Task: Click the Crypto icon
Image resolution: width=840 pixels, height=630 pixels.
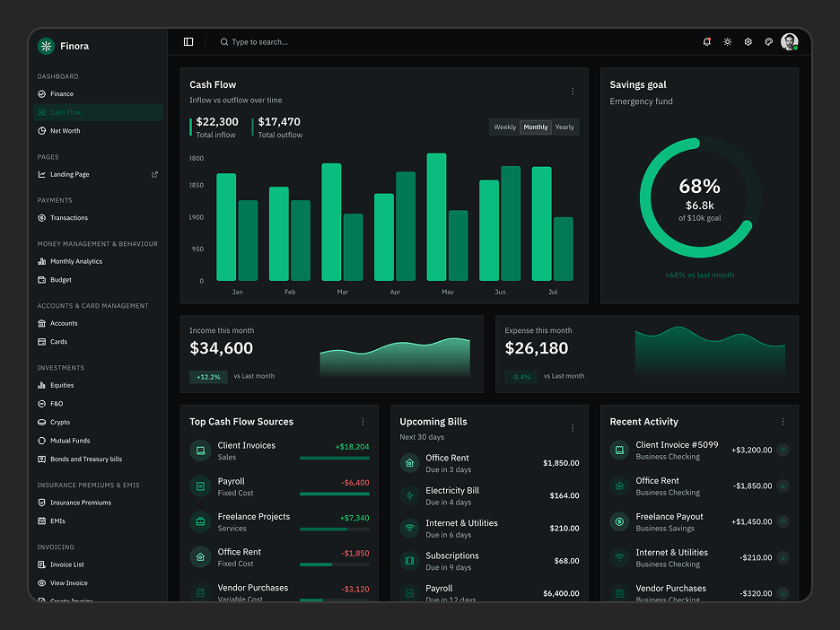Action: 42,422
